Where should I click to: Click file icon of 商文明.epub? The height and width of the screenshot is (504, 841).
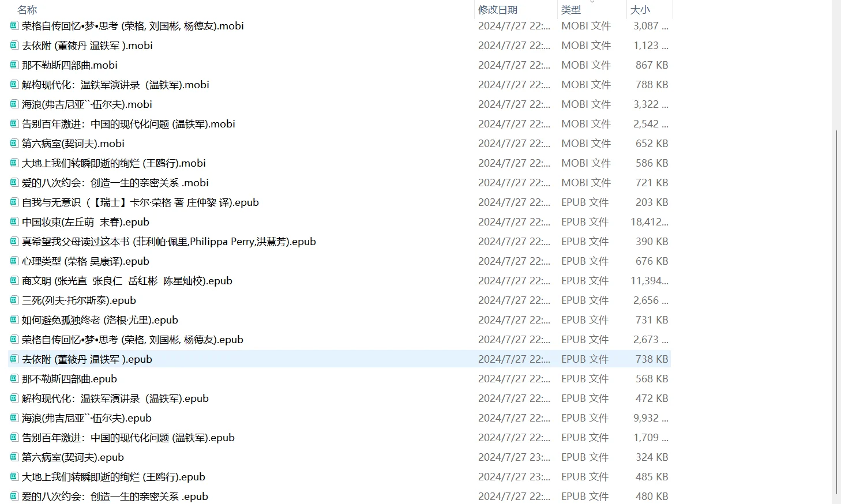click(14, 281)
